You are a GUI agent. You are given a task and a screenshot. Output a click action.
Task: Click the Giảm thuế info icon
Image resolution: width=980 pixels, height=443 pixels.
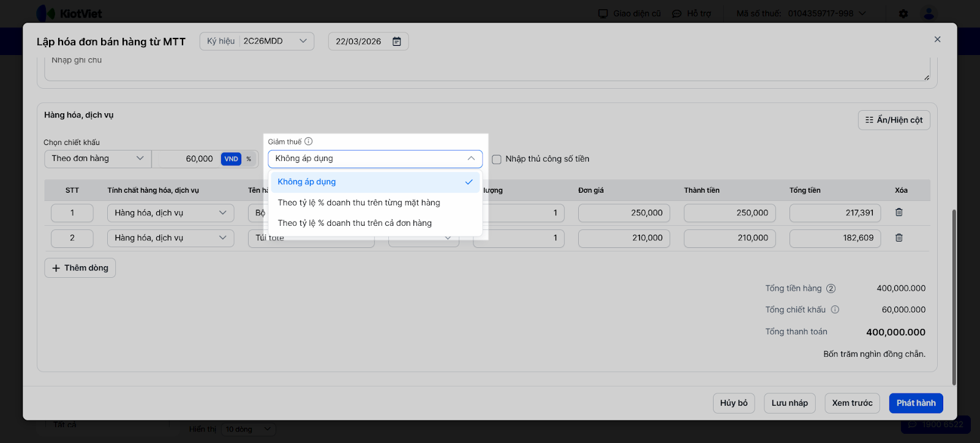[x=309, y=141]
